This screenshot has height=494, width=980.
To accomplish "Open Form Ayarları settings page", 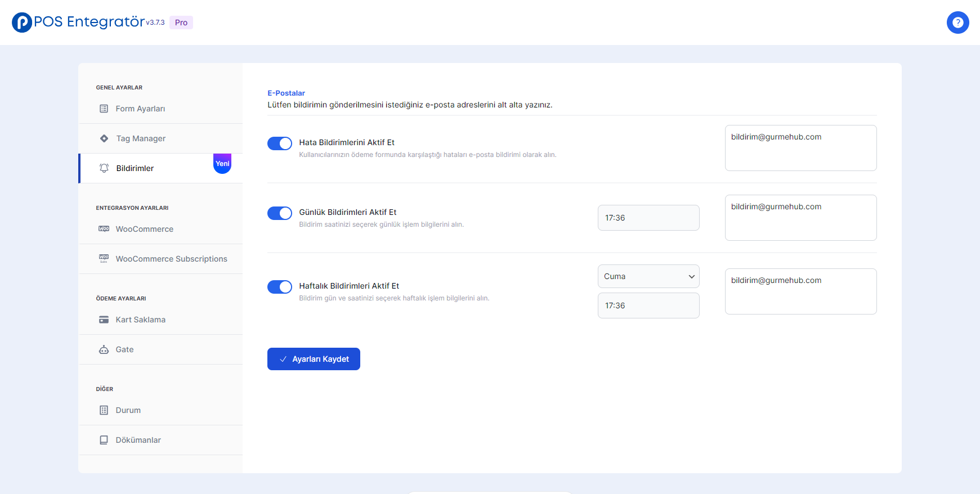I will click(x=160, y=109).
